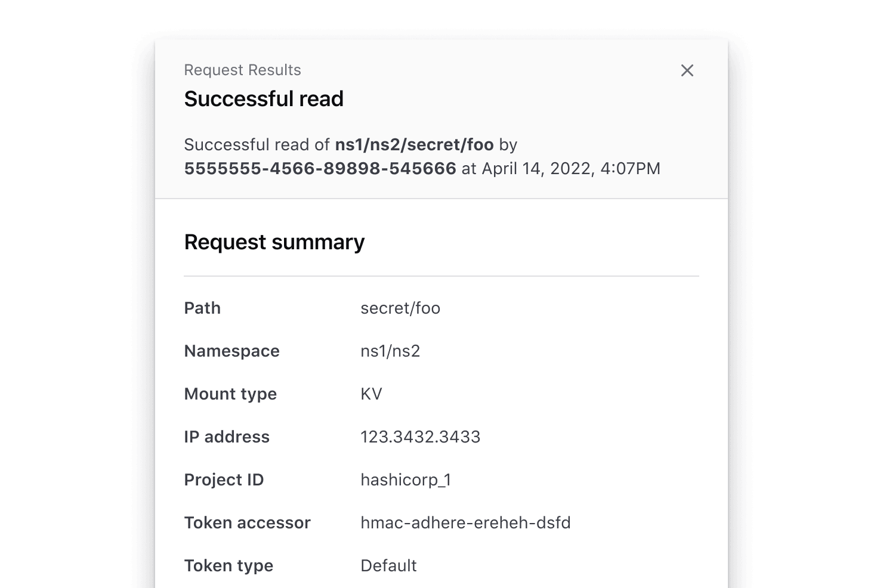This screenshot has width=883, height=588.
Task: Click the Request Results subtitle text
Action: coord(242,70)
